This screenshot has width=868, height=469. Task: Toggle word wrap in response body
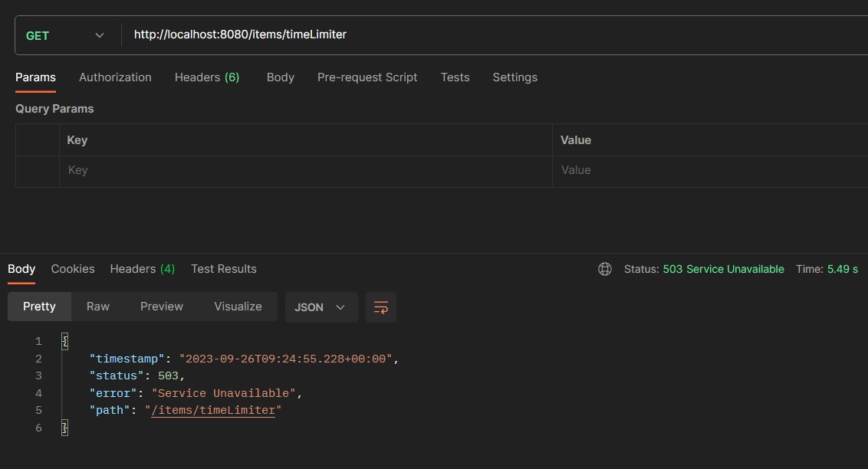[380, 307]
